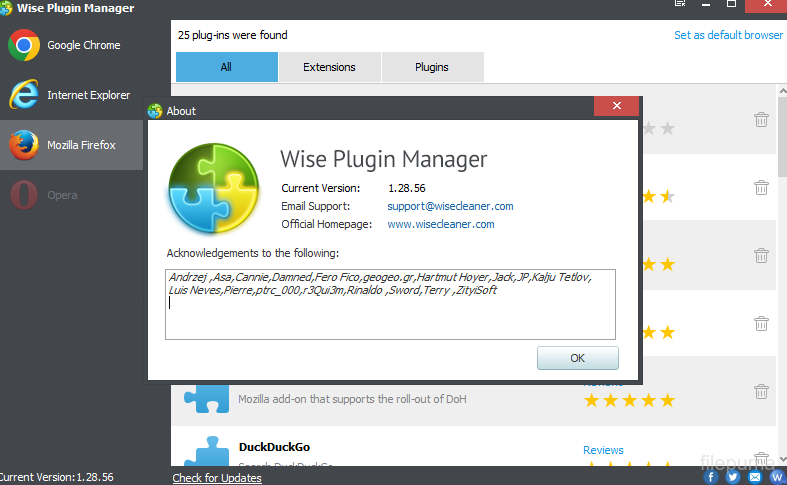Viewport: 787px width, 485px height.
Task: Select the Internet Explorer icon in the sidebar
Action: tap(24, 94)
